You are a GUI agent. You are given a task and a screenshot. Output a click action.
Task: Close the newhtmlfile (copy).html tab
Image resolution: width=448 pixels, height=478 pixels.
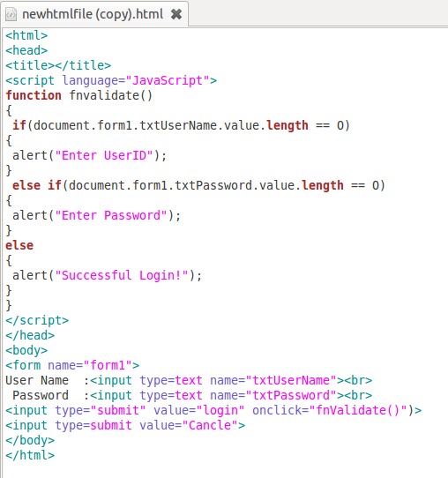(x=176, y=14)
